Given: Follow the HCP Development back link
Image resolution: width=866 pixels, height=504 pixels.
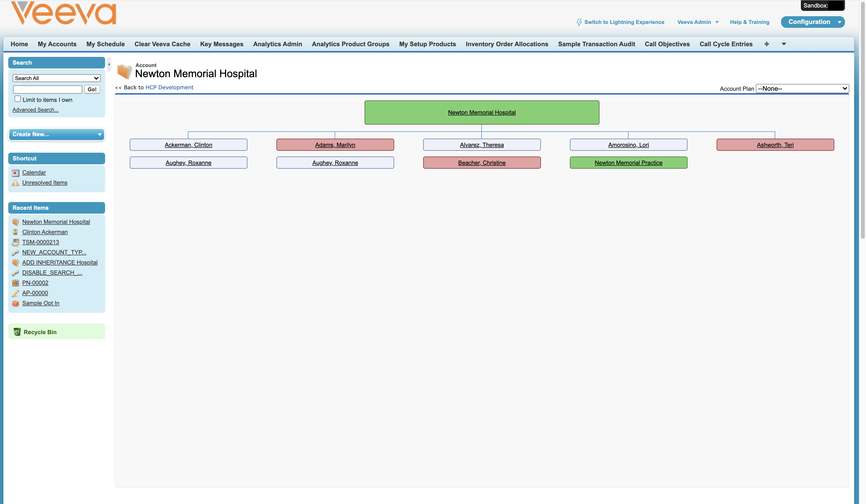Looking at the screenshot, I should coord(169,87).
